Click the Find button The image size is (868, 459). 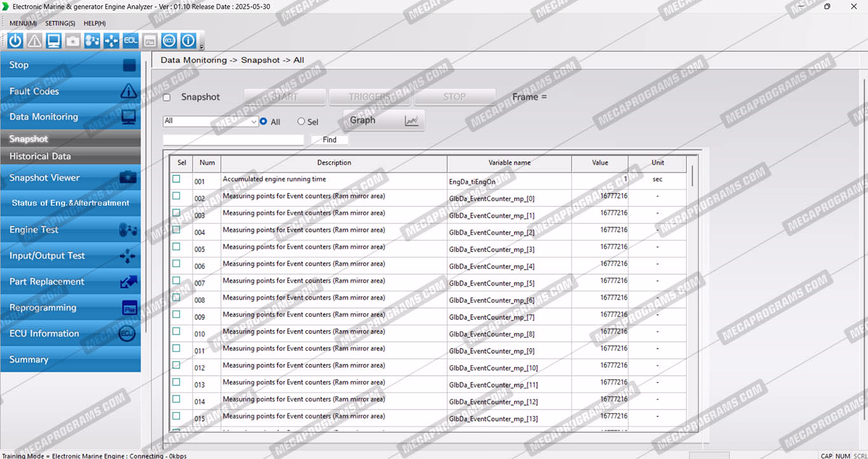(329, 140)
